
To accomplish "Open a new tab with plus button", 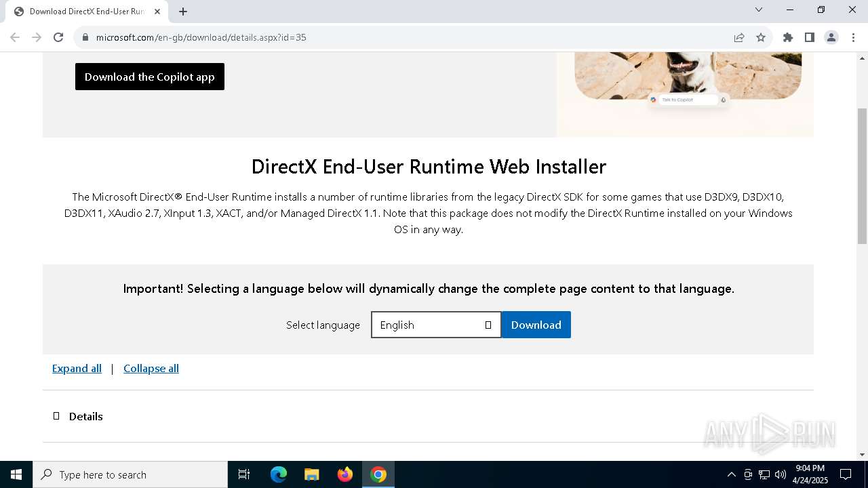I will point(183,12).
